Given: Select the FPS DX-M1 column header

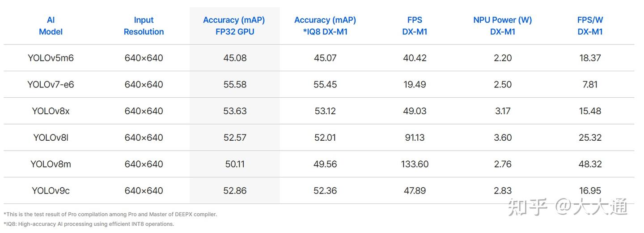Looking at the screenshot, I should 415,26.
